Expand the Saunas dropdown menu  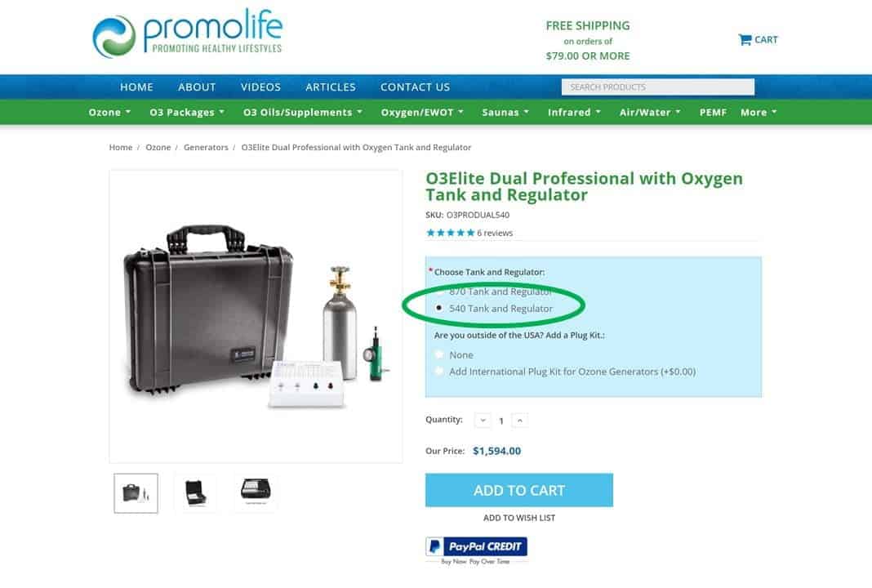coord(505,113)
